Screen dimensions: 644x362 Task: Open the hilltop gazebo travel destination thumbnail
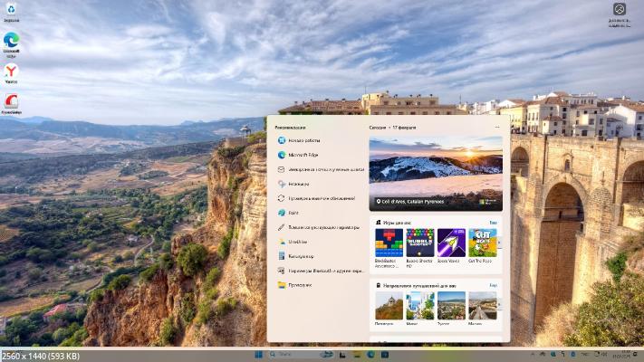[x=389, y=306]
